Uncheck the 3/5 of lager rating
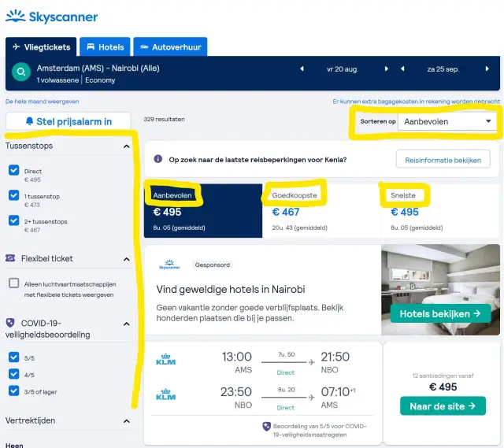 (x=14, y=391)
